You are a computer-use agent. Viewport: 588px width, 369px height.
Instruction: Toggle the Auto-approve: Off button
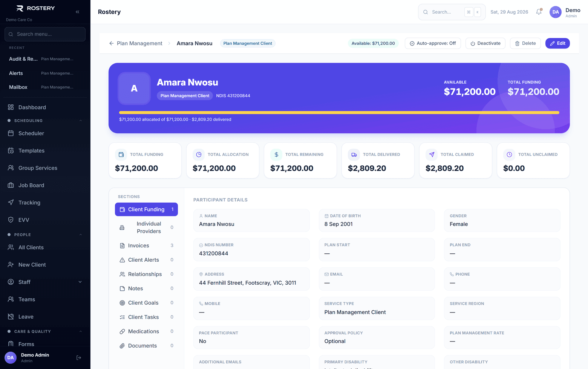click(433, 43)
